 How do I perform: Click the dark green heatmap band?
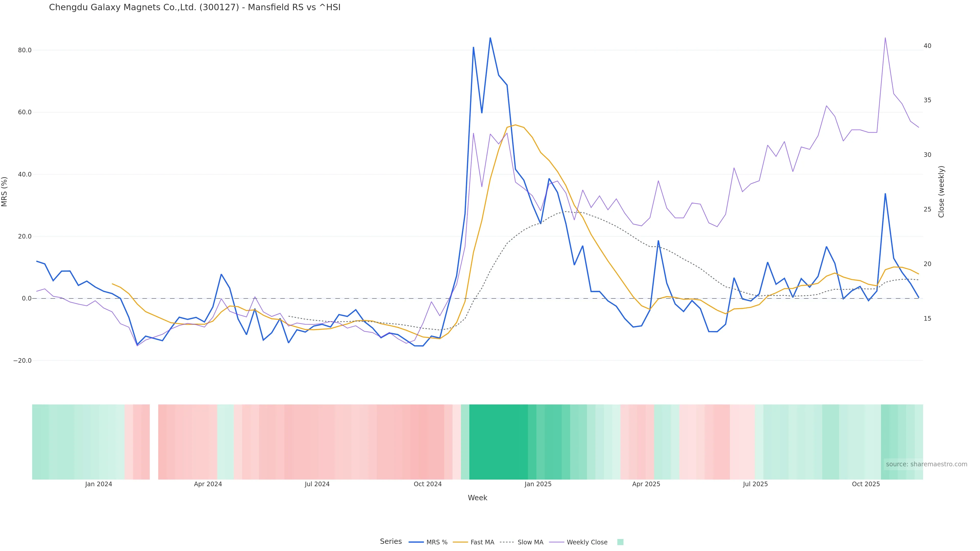(498, 442)
